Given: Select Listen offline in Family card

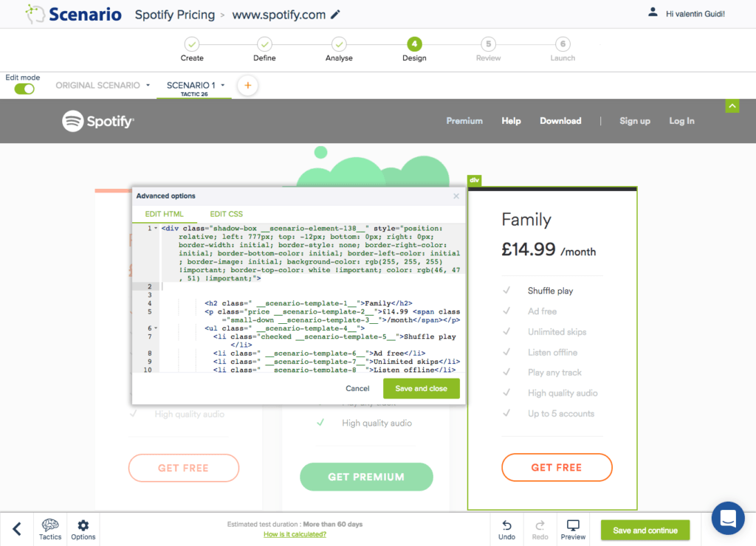Looking at the screenshot, I should coord(552,352).
